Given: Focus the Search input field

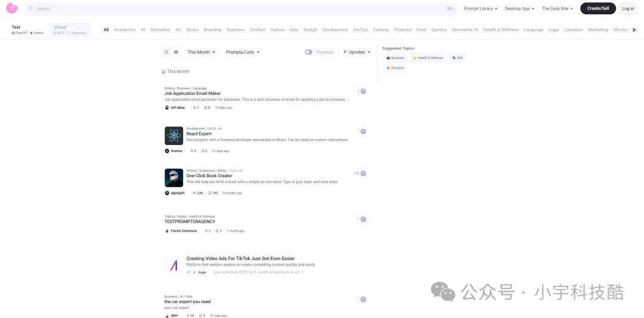Looking at the screenshot, I should pyautogui.click(x=239, y=9).
